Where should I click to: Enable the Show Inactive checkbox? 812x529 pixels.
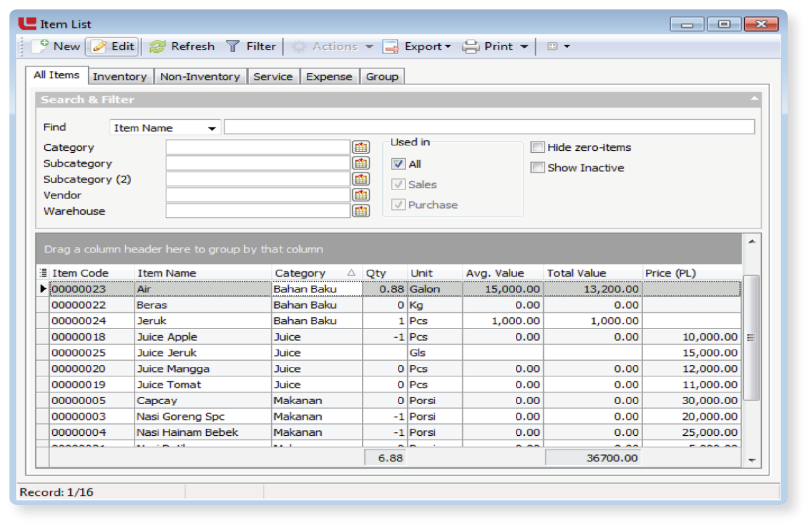pos(538,168)
